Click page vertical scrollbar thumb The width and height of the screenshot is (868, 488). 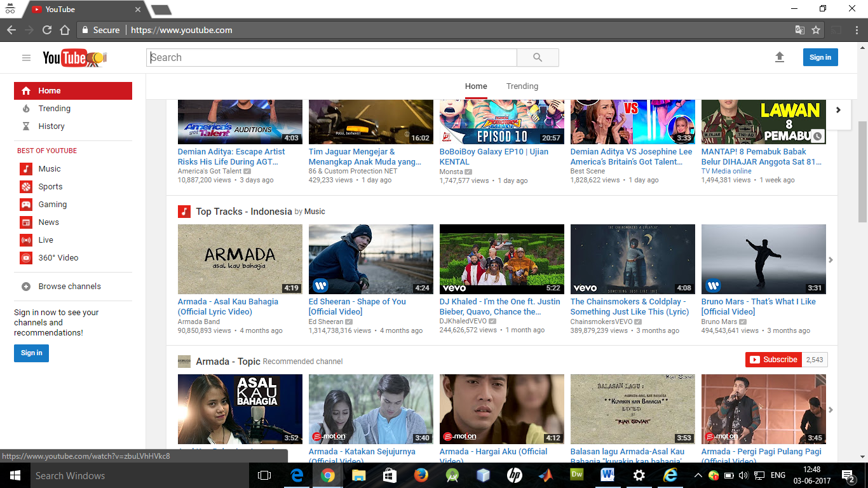862,172
